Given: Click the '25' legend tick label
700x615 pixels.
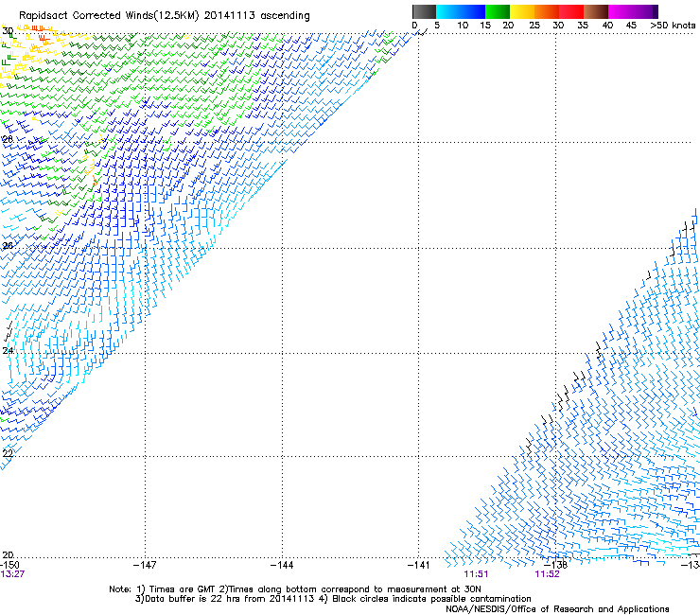Looking at the screenshot, I should pyautogui.click(x=534, y=26).
